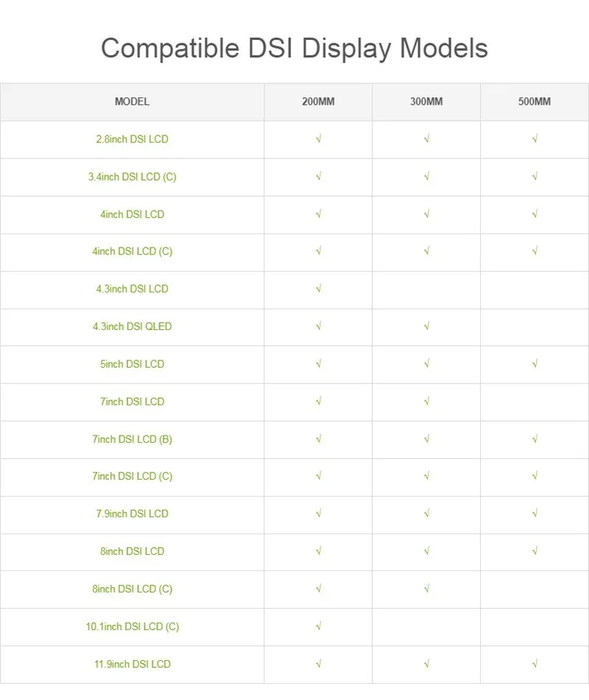Click the 200MM checkmark for 10.1inch DSI LCD (C)

click(318, 626)
